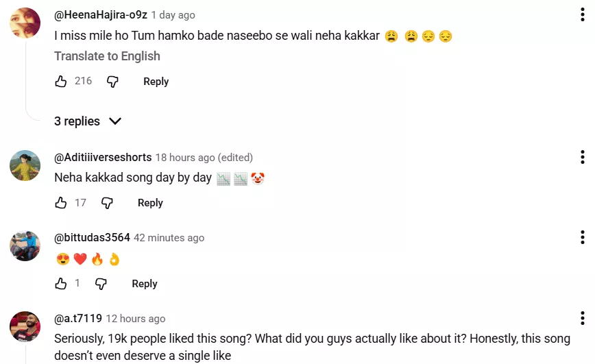Screen dimensions: 595x364
Task: Open options menu for @a.t7119 comment
Action: tap(582, 319)
